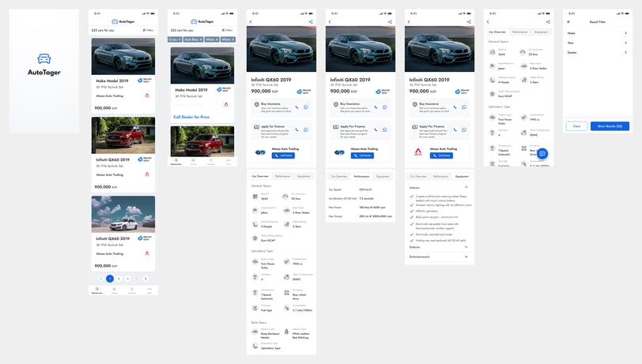This screenshot has height=364, width=642.
Task: Go to pagination page 2
Action: point(119,279)
